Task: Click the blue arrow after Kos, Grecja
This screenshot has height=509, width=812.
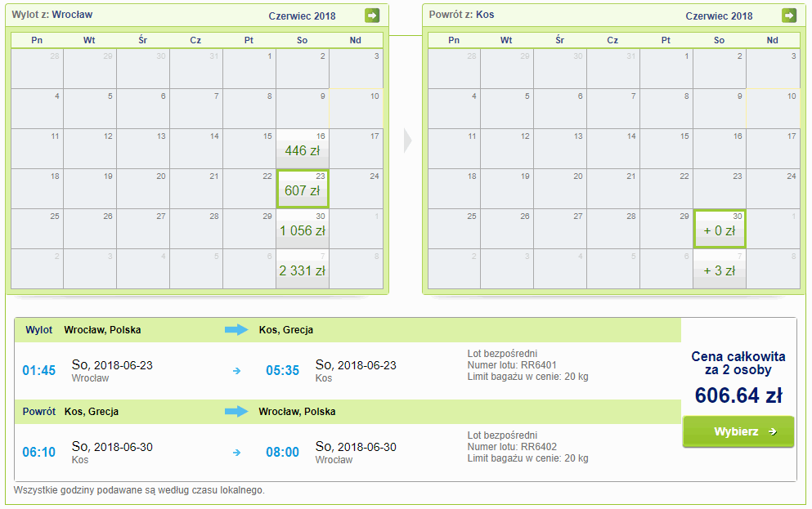Action: click(236, 411)
